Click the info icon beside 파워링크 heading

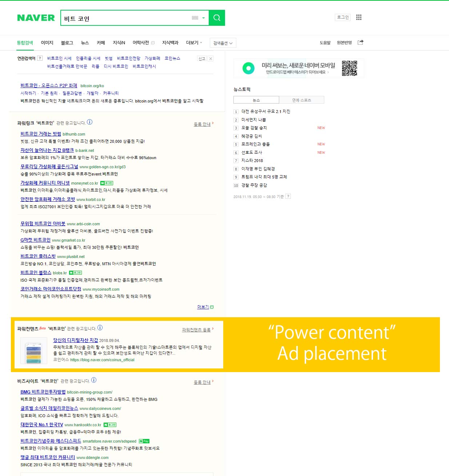(90, 122)
